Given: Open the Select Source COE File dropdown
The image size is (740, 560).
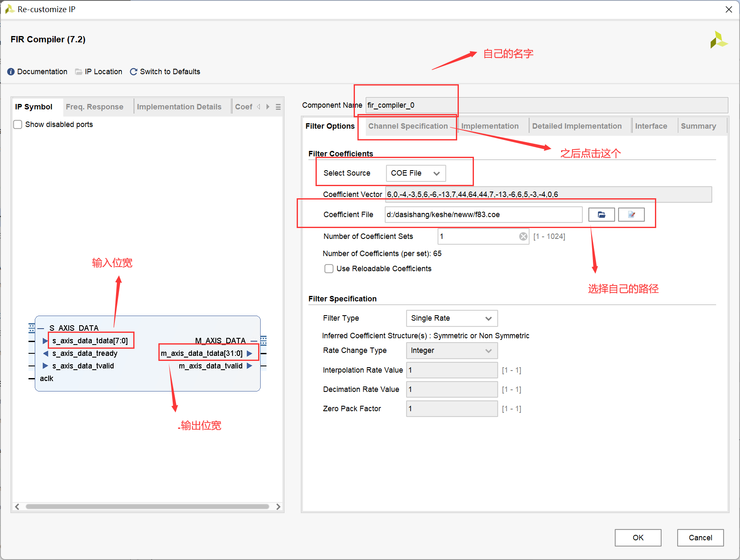Looking at the screenshot, I should (x=416, y=173).
